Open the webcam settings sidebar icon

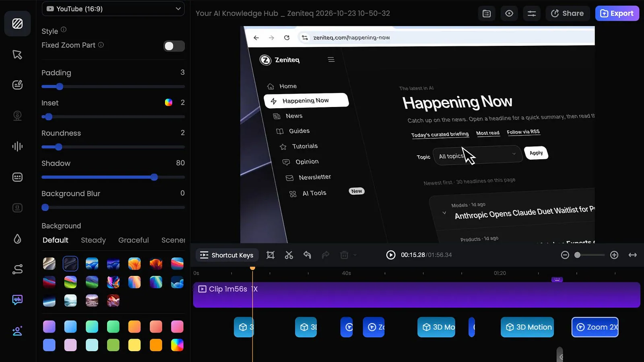(x=17, y=116)
